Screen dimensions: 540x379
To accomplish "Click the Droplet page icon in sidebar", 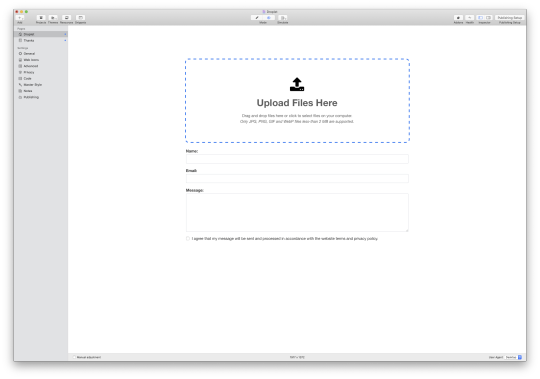I will (x=20, y=34).
